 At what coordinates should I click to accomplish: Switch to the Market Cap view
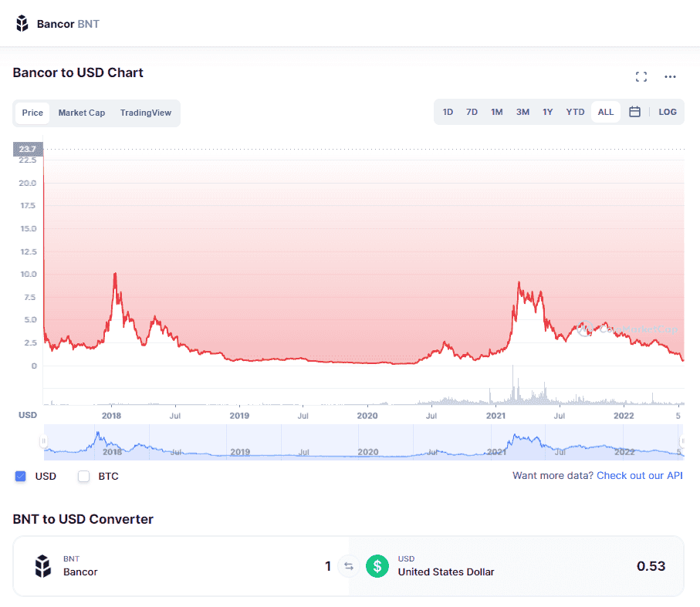point(81,113)
